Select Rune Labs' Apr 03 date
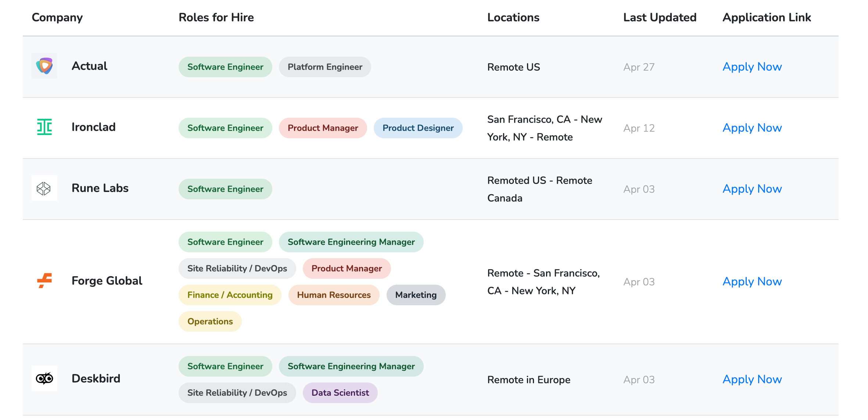 tap(639, 189)
